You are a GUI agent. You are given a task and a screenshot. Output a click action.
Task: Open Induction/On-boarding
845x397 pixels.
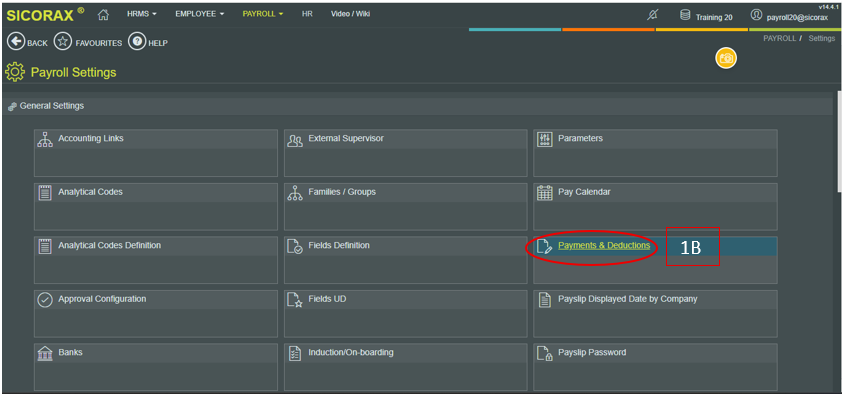click(351, 352)
